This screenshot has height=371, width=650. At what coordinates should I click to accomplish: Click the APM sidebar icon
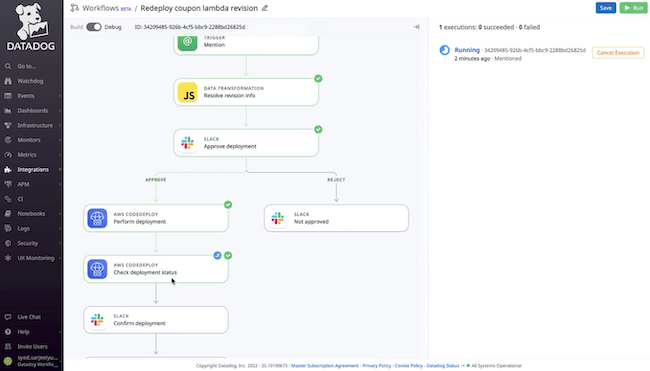point(8,184)
